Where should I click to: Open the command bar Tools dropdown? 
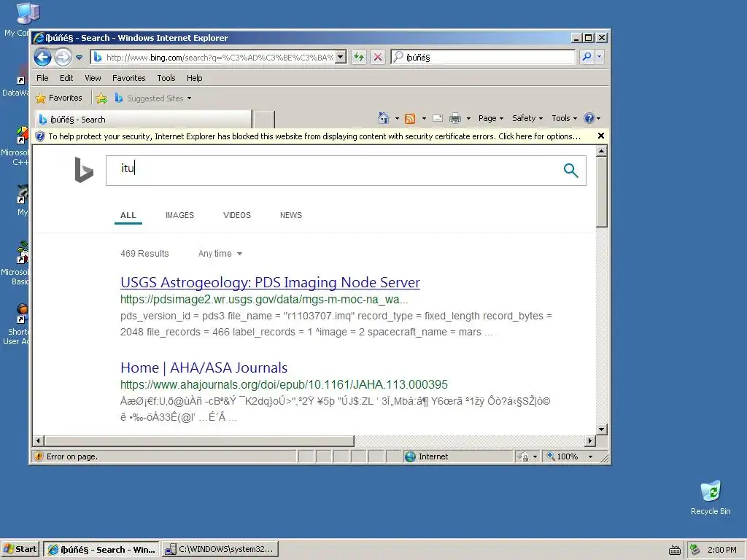564,118
